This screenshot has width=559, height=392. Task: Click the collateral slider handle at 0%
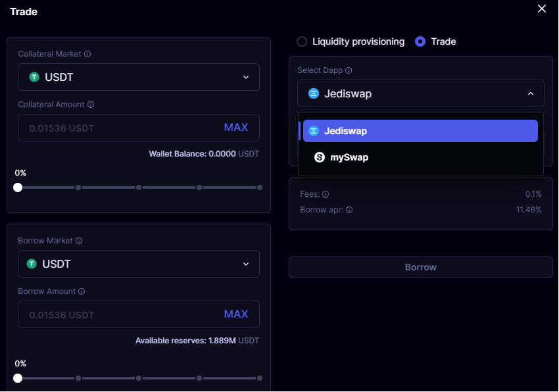click(x=18, y=187)
